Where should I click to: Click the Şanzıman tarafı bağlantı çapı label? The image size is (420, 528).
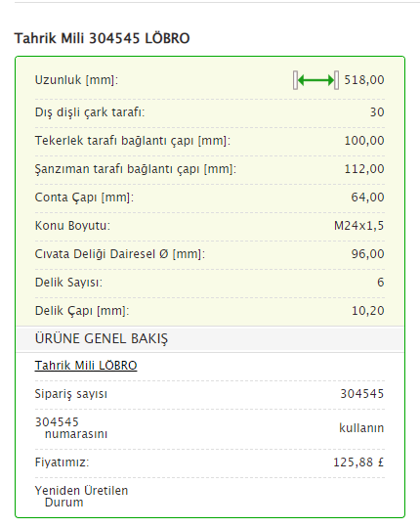tap(136, 169)
